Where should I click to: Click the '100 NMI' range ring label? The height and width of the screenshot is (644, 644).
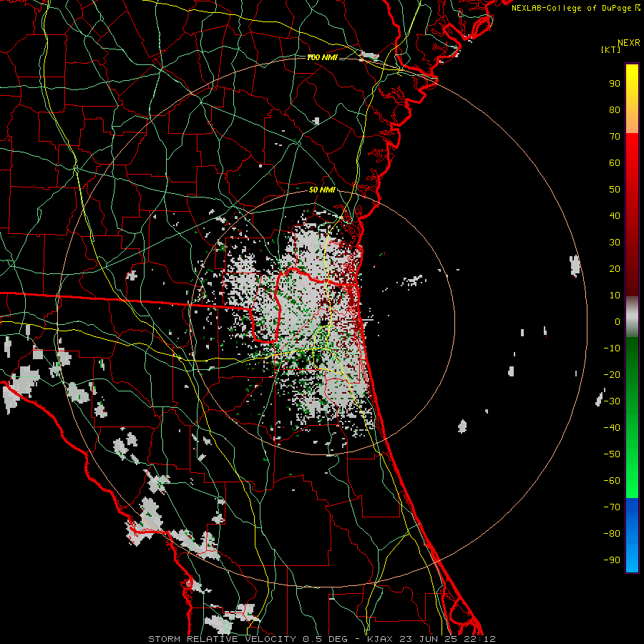click(322, 57)
